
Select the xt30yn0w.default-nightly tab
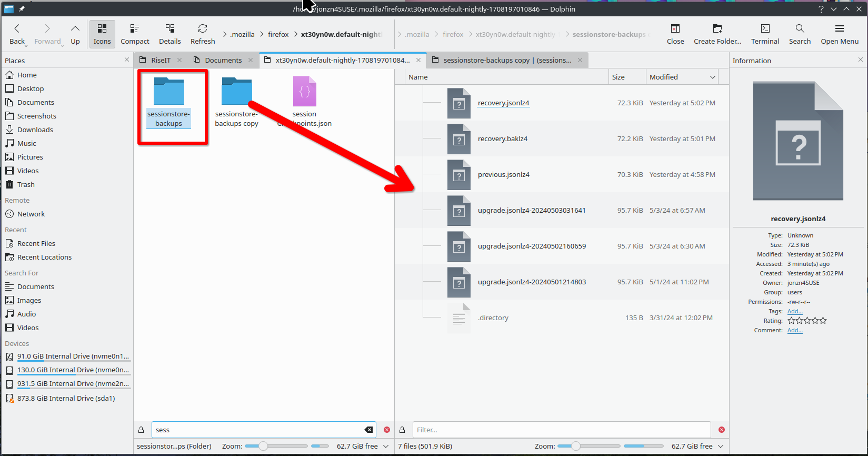[343, 60]
